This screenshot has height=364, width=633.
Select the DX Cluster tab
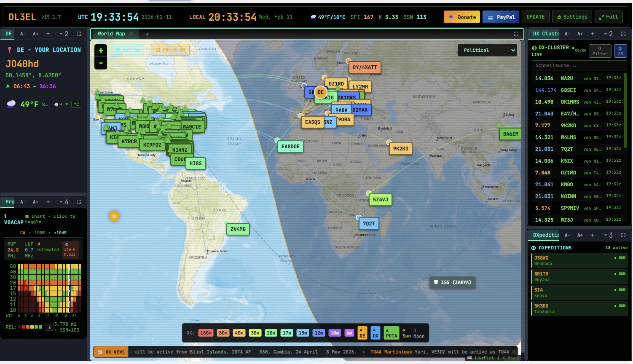[545, 34]
